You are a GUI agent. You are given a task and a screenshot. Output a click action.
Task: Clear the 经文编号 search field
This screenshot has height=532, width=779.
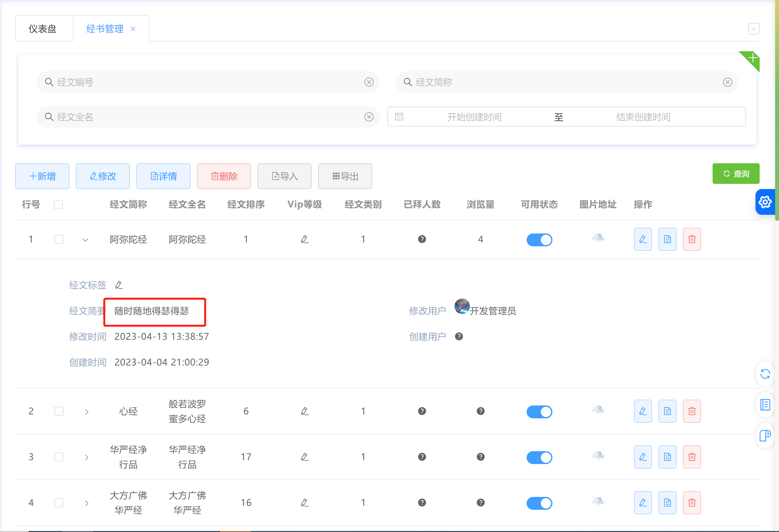[369, 82]
